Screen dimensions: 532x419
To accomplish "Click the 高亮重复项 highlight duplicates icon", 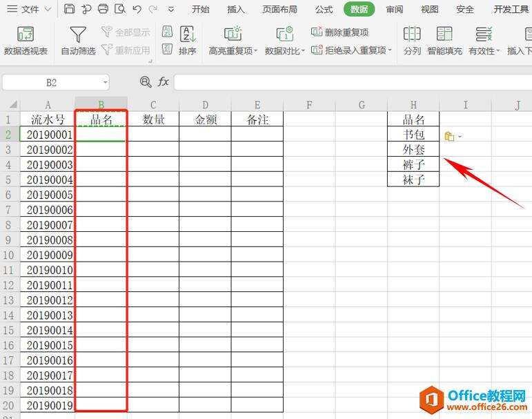I will coord(233,34).
